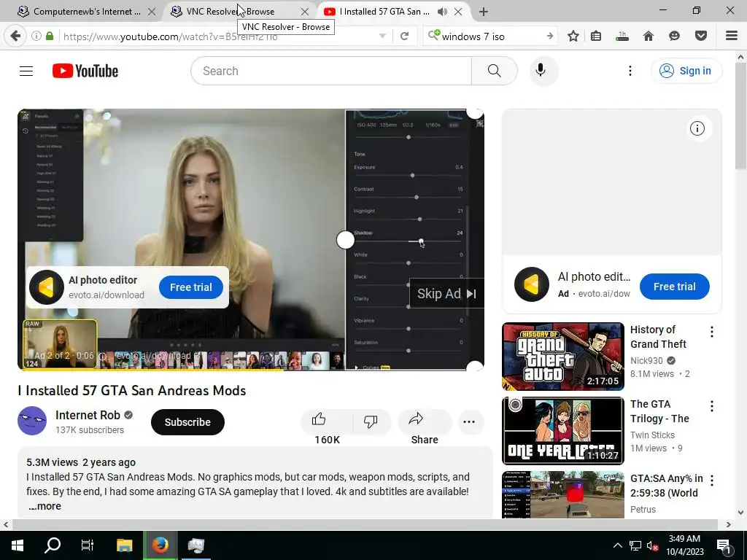
Task: Select the I Installed 57 GTA San tab
Action: pos(384,12)
